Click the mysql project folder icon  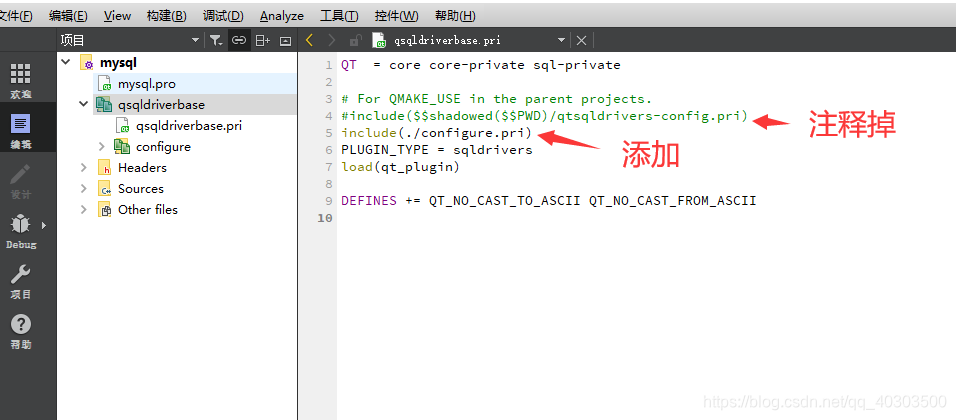[x=87, y=63]
